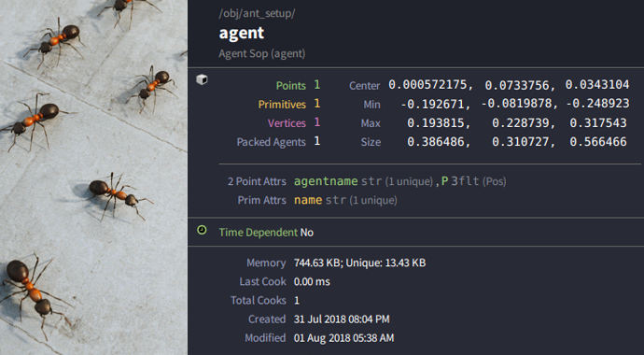This screenshot has height=355, width=644.
Task: Click the P position attribute
Action: [445, 181]
